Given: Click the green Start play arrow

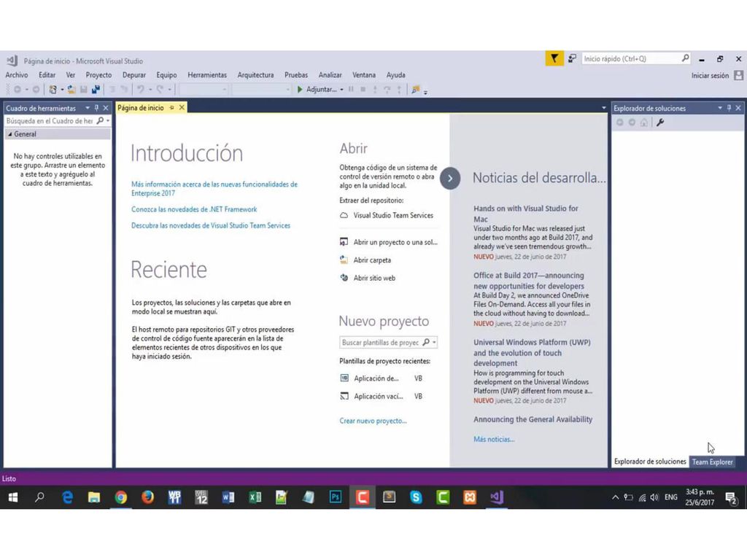Looking at the screenshot, I should point(300,90).
